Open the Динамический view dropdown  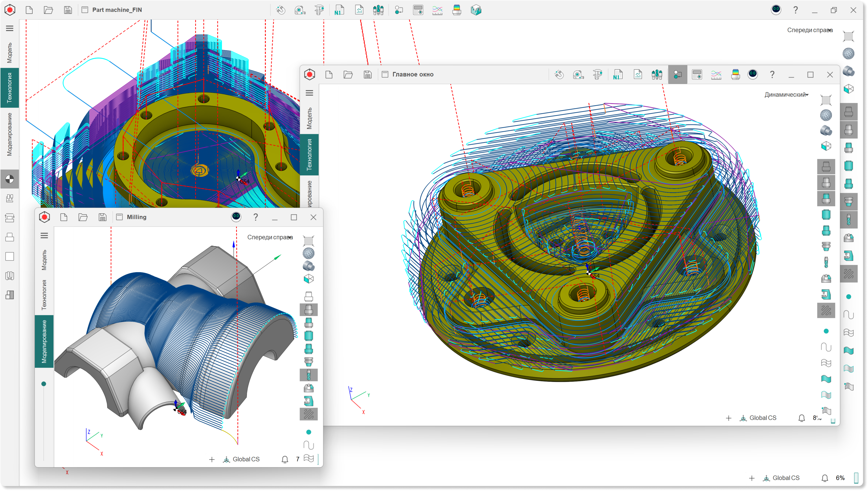[x=786, y=95]
